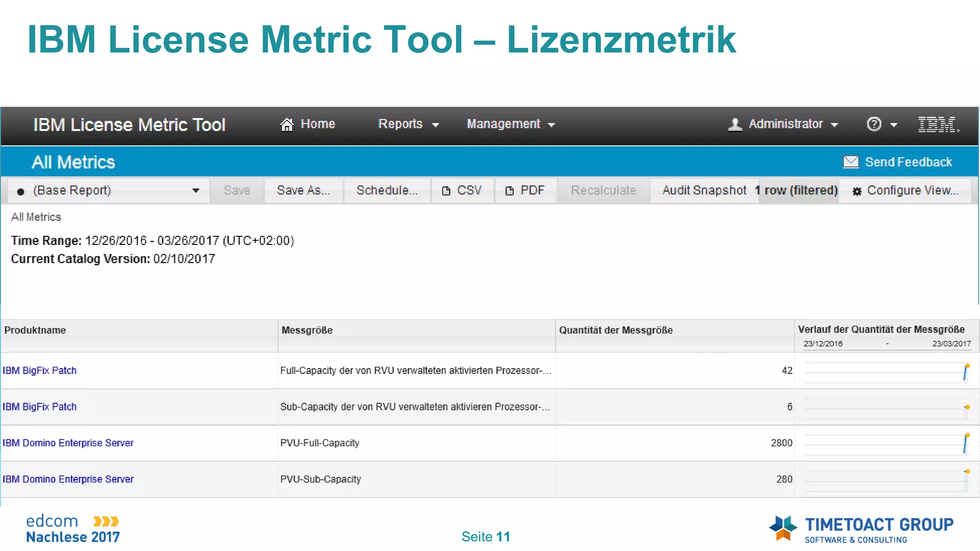The width and height of the screenshot is (980, 551).
Task: Click the sparkline chart for quantity 2800
Action: pos(887,444)
